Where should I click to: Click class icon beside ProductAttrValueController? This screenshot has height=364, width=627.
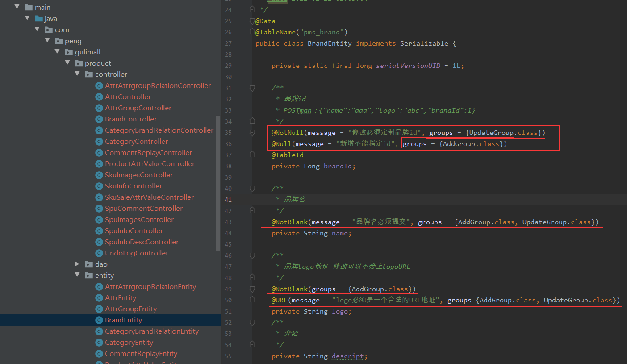pyautogui.click(x=99, y=163)
